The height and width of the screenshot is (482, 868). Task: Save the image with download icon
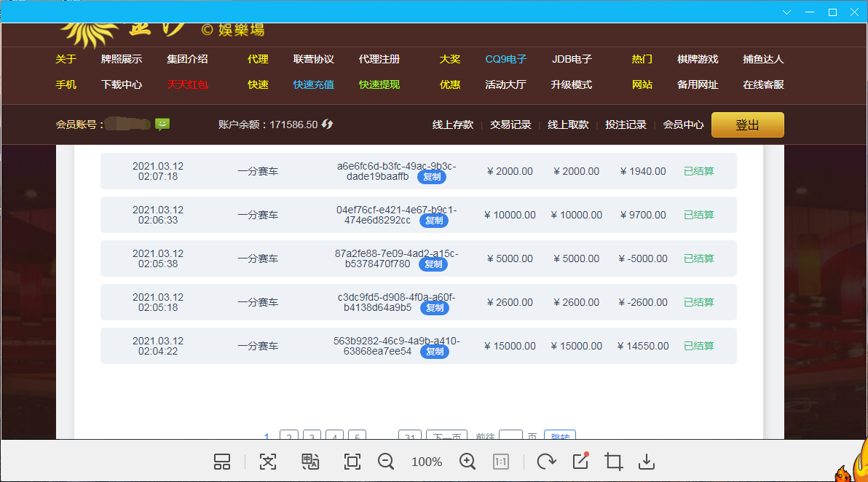click(x=646, y=462)
